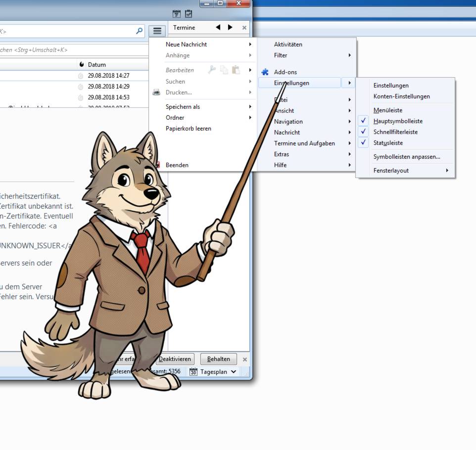
Task: Choose Papierkorb leeren in the menu
Action: tap(189, 129)
